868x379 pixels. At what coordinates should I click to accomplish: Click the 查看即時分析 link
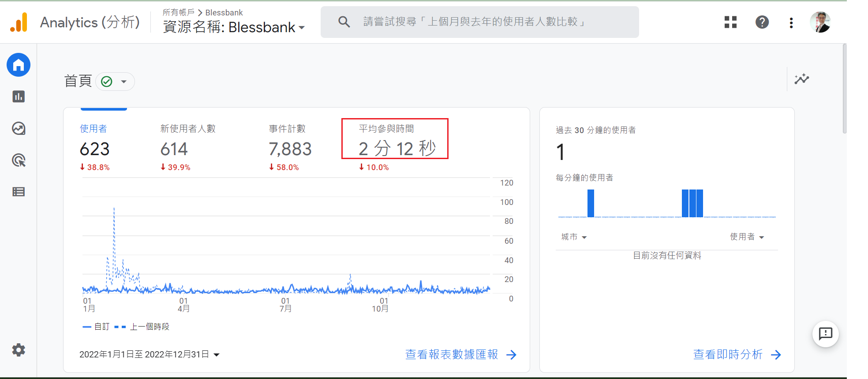728,354
